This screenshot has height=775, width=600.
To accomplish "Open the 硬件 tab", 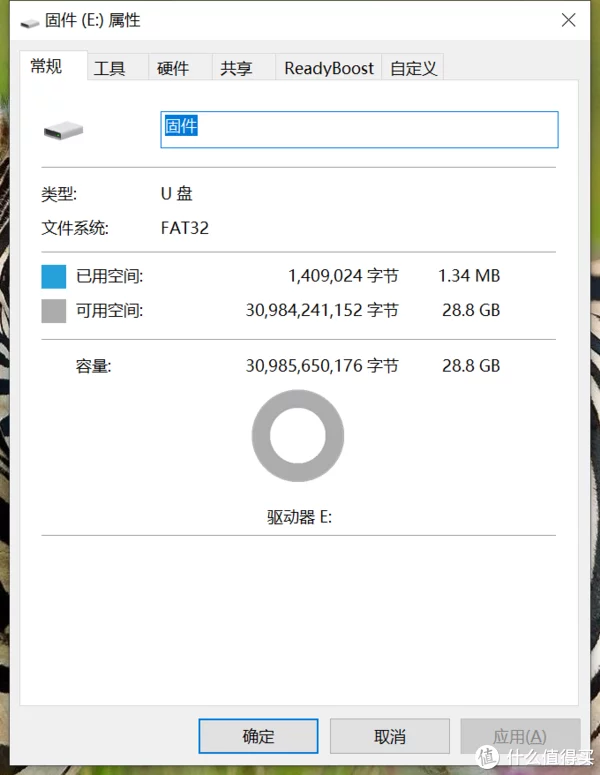I will (180, 68).
